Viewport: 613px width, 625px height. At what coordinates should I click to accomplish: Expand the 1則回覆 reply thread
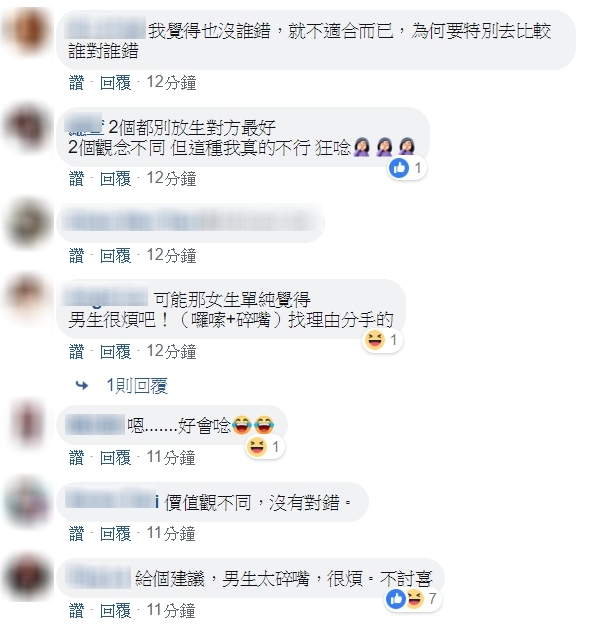click(x=137, y=385)
